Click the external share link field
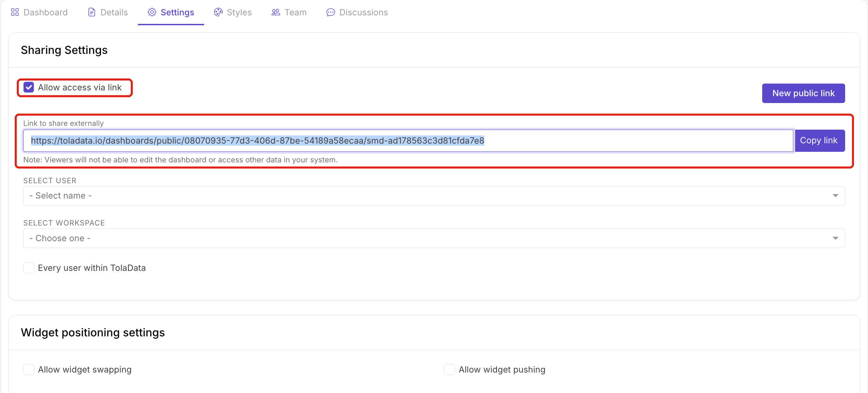Screen dimensions: 868x393 [x=408, y=141]
